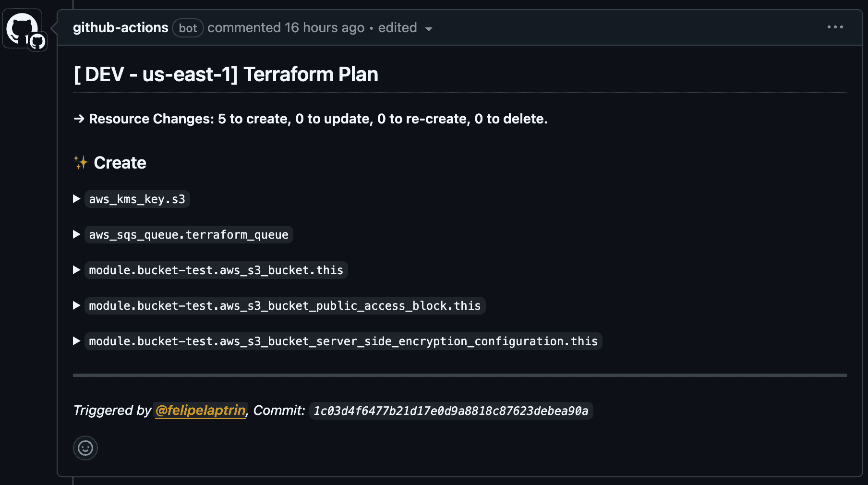Expand the server_side_encryption_configuration triangle
Screen dimensions: 868x485
tap(76, 341)
